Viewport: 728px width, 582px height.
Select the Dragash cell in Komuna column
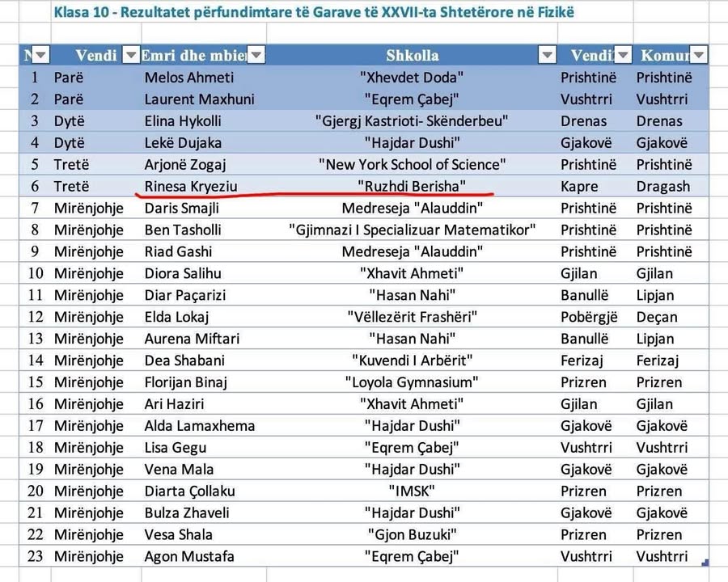(x=662, y=187)
